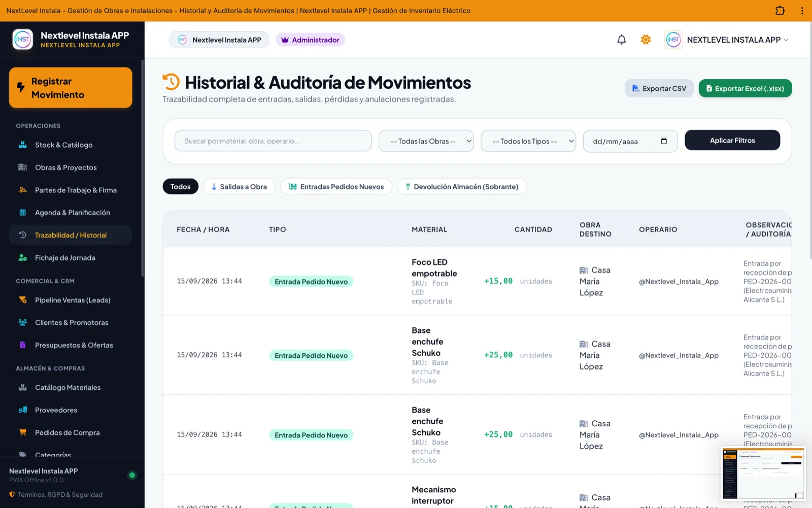Open Catálogo Materiales in sidebar

pyautogui.click(x=71, y=388)
